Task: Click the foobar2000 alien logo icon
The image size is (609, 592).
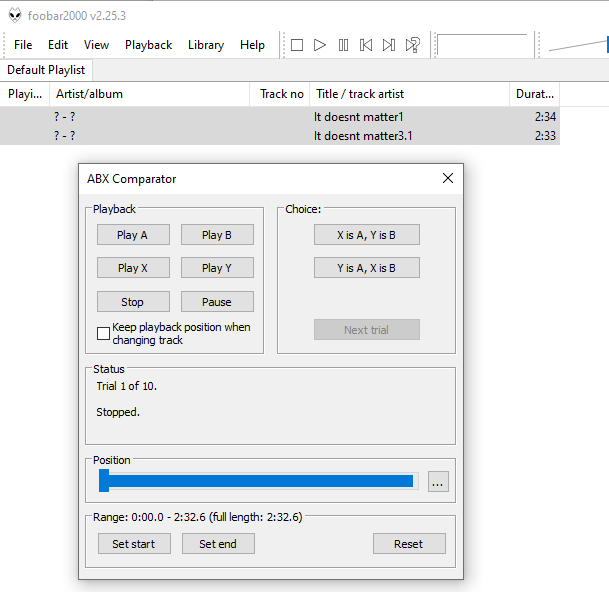Action: 15,15
